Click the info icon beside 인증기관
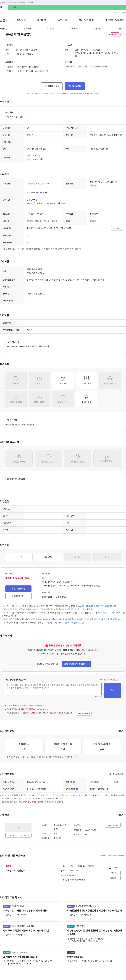This screenshot has height=980, width=126. pos(74,782)
